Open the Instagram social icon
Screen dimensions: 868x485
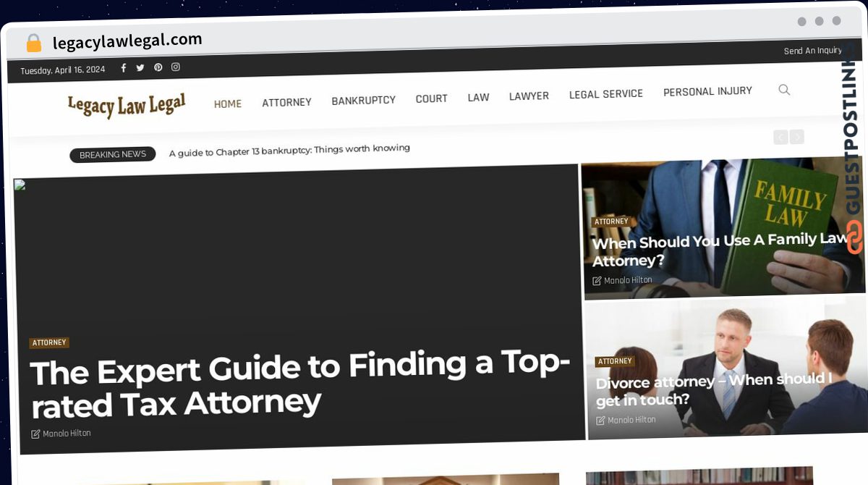point(175,67)
